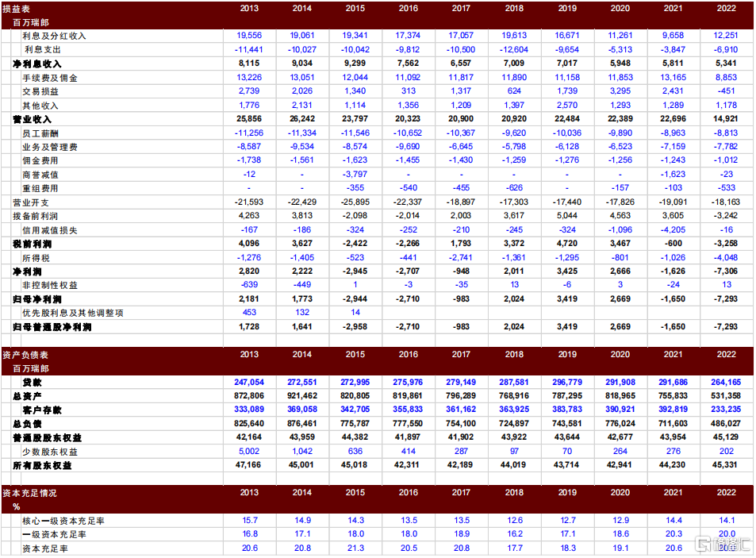The image size is (756, 558).
Task: Click the 2022 净利润 value -7,306
Action: coord(726,271)
